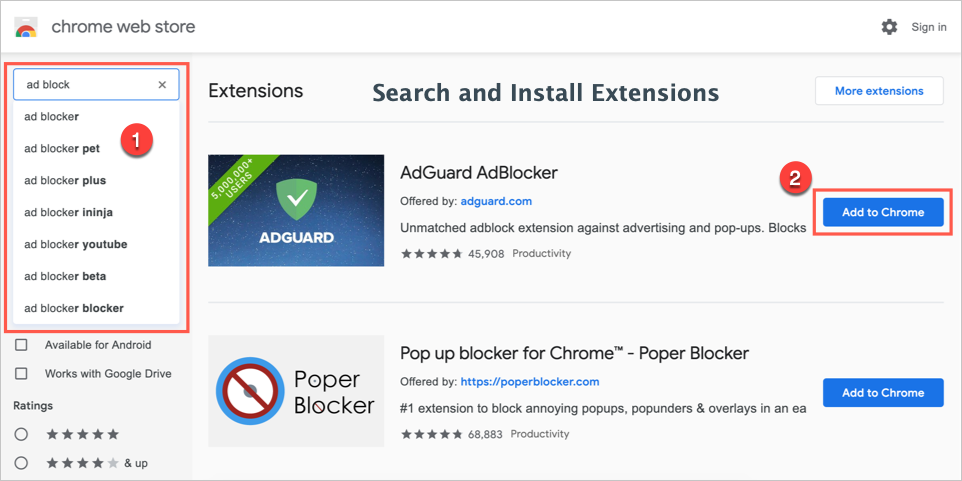The image size is (962, 481).
Task: Select the five-star rating radio button
Action: click(21, 434)
